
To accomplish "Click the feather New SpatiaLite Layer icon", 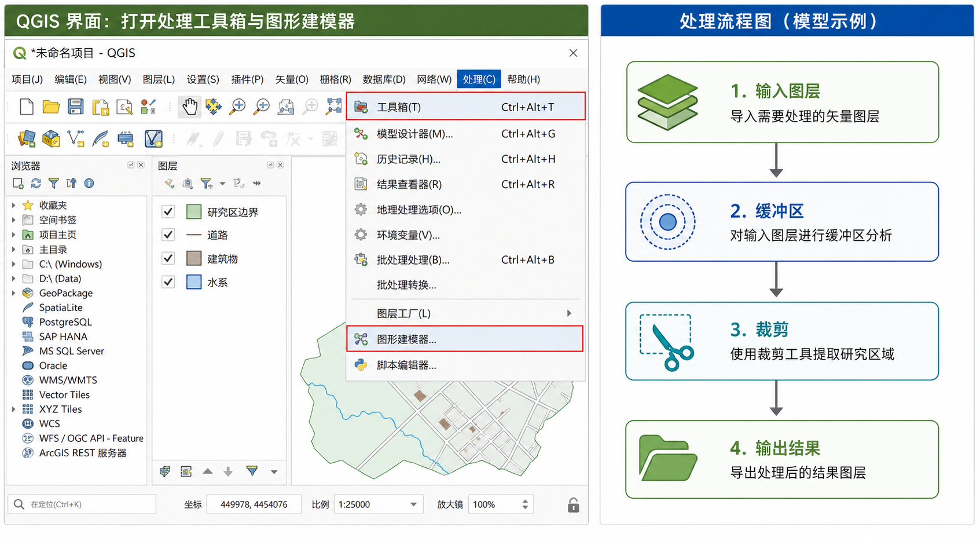I will (x=101, y=138).
